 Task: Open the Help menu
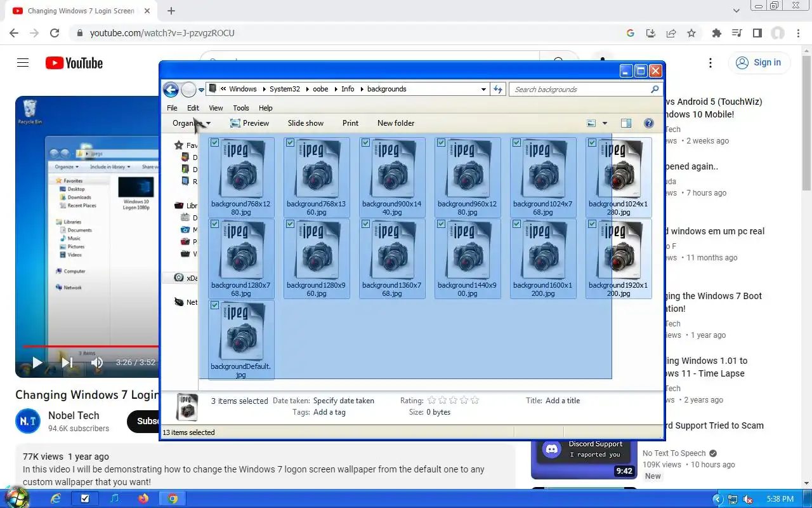click(266, 108)
